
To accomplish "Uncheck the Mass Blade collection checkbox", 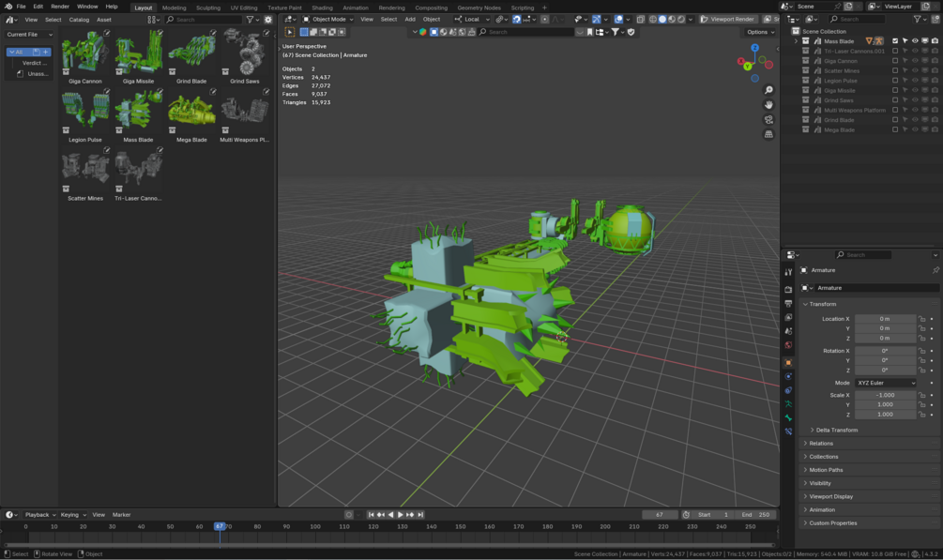I will (x=895, y=41).
